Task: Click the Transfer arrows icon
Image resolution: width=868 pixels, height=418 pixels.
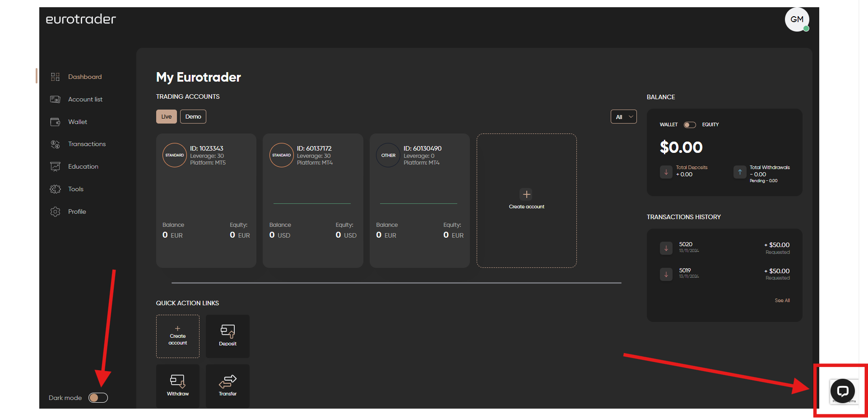Action: pos(227,381)
